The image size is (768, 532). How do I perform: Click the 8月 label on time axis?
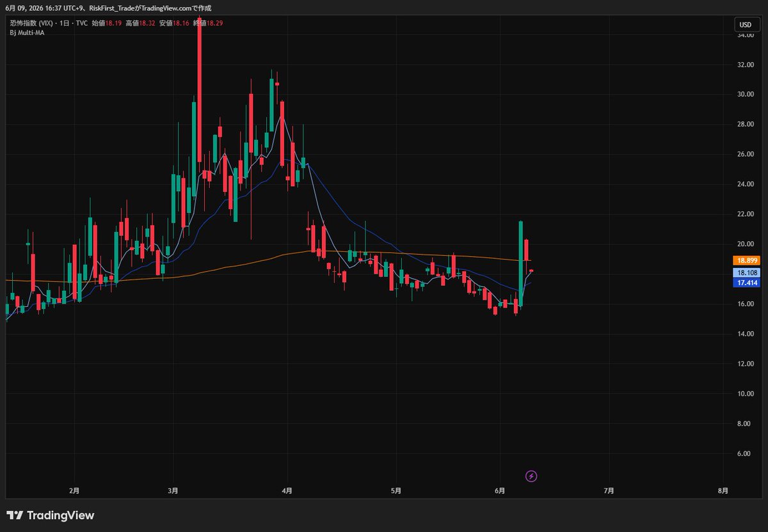coord(723,490)
